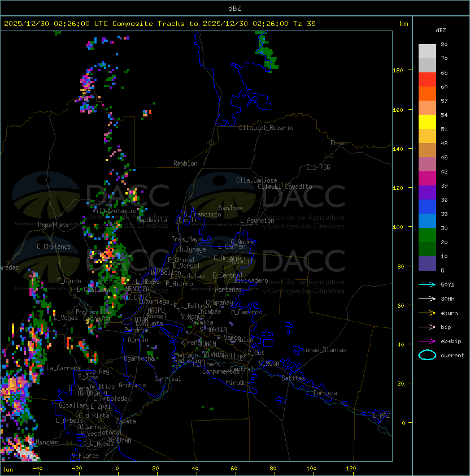Click the 'current' legend label
The image size is (470, 476).
[452, 356]
